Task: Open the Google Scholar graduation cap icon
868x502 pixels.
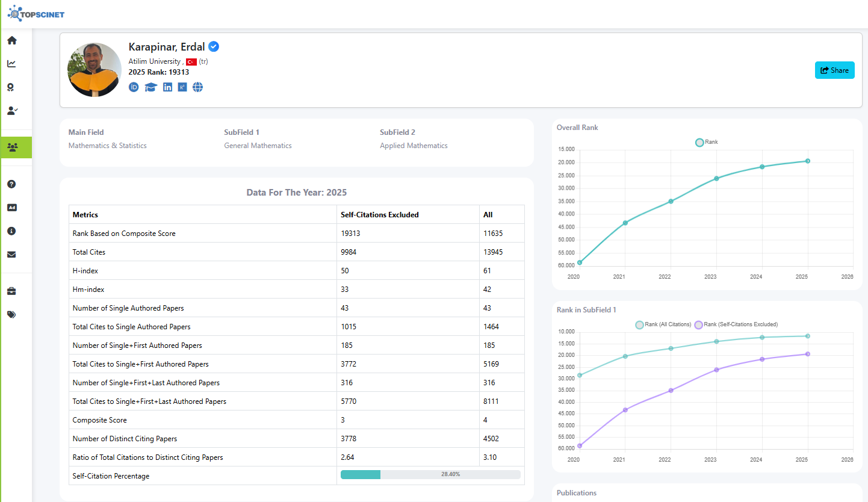Action: coord(150,87)
